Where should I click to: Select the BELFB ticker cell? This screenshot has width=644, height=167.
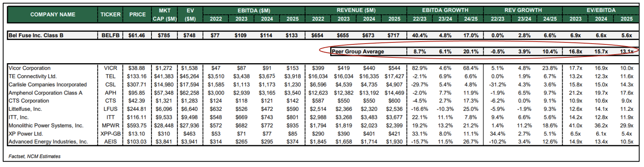[x=111, y=35]
